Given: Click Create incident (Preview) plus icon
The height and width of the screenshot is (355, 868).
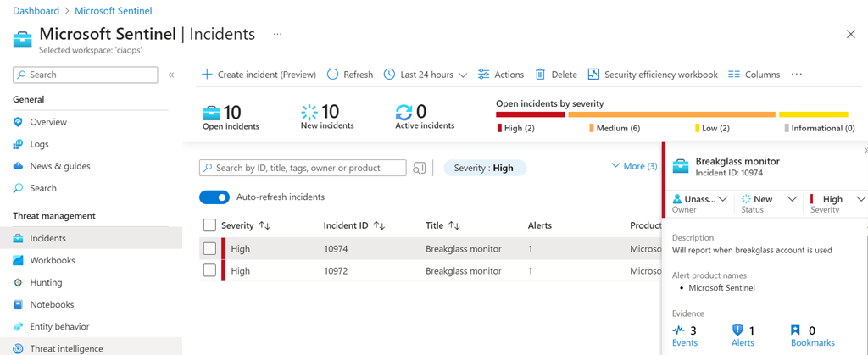Looking at the screenshot, I should pyautogui.click(x=207, y=75).
